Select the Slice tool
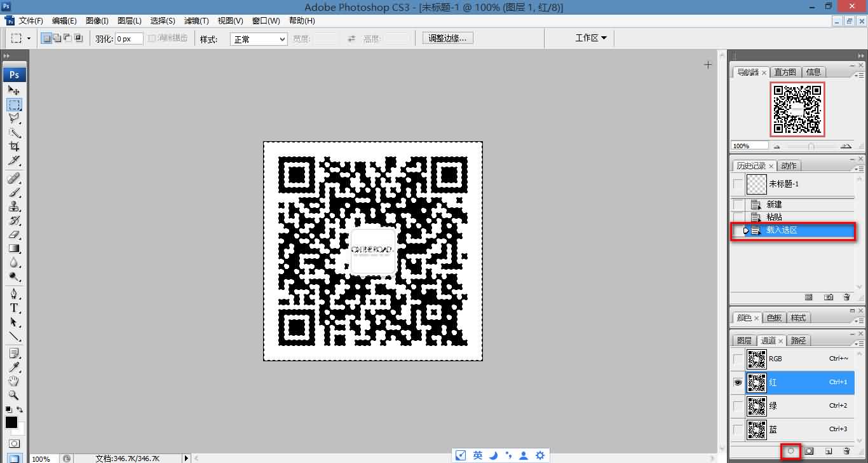The image size is (868, 463). coord(15,161)
